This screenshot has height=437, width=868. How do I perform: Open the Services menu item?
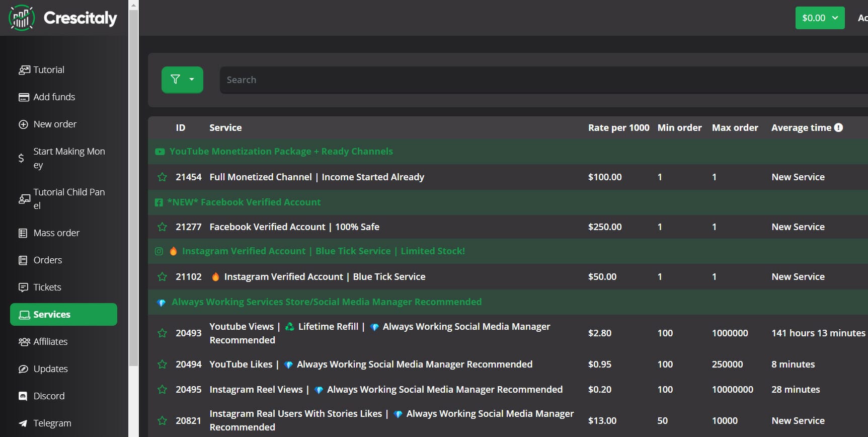click(x=63, y=315)
